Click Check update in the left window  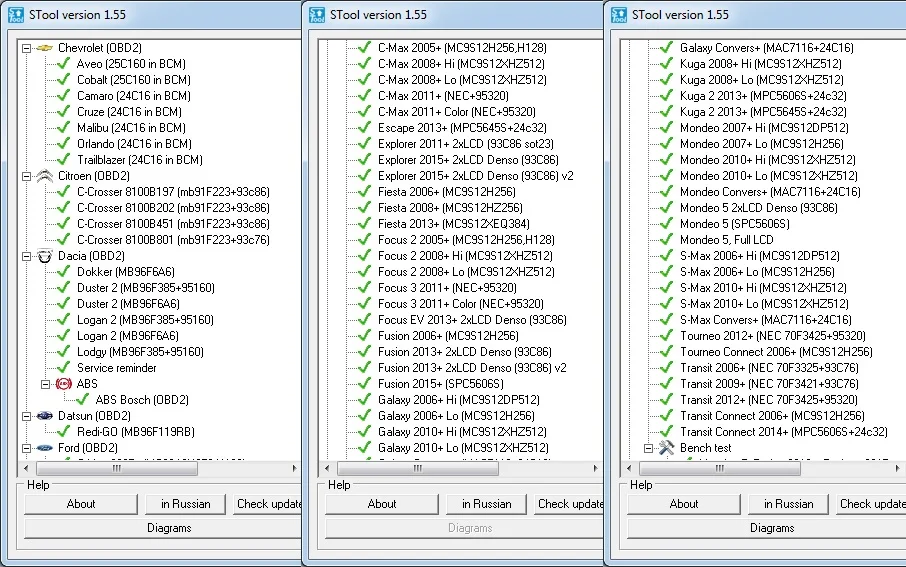(268, 504)
